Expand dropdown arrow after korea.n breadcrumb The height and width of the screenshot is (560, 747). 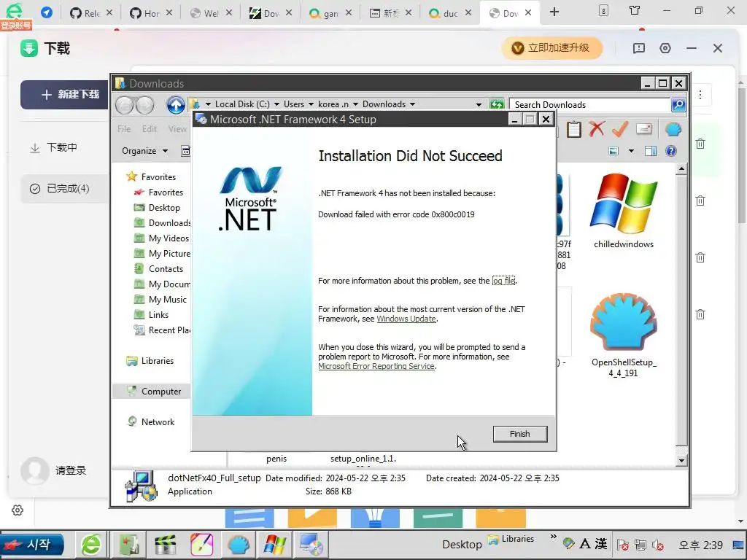coord(355,104)
